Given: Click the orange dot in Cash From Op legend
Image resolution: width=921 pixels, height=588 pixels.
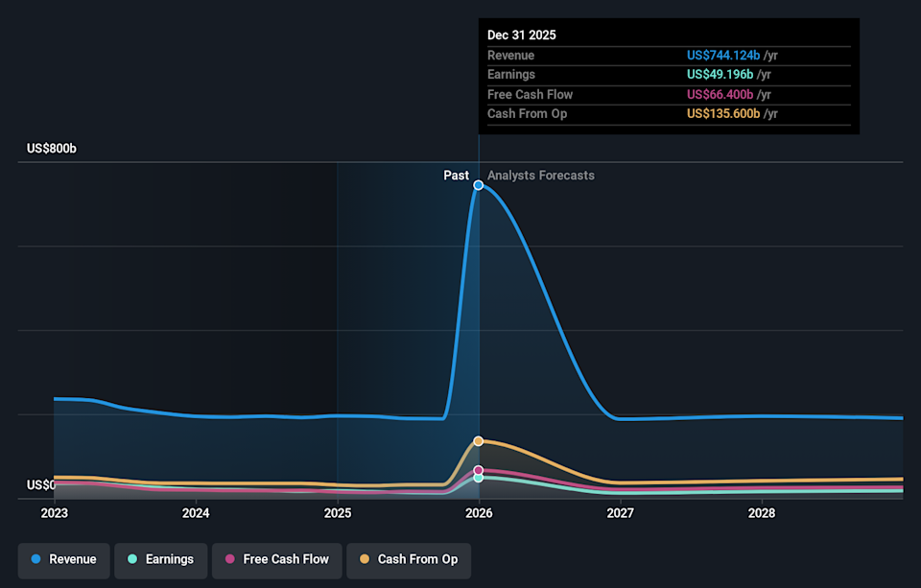Looking at the screenshot, I should 364,559.
